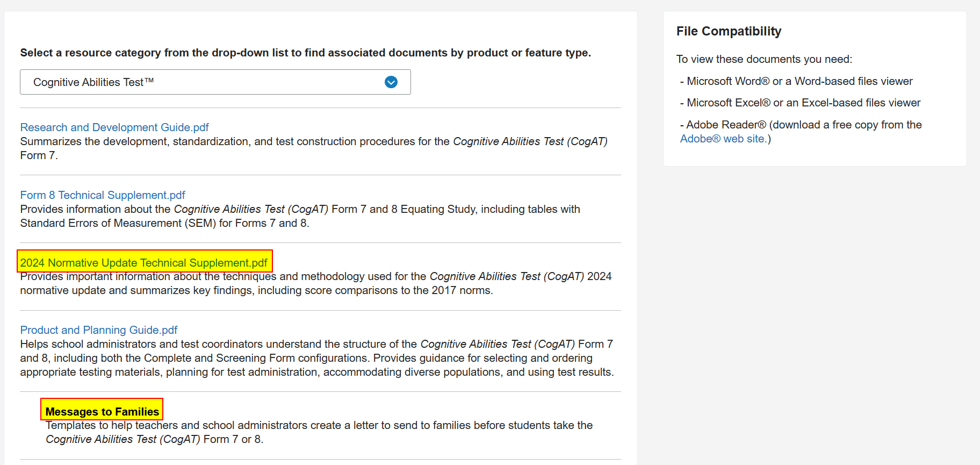This screenshot has width=980, height=465.
Task: Open Research and Development Guide.pdf
Action: click(114, 127)
